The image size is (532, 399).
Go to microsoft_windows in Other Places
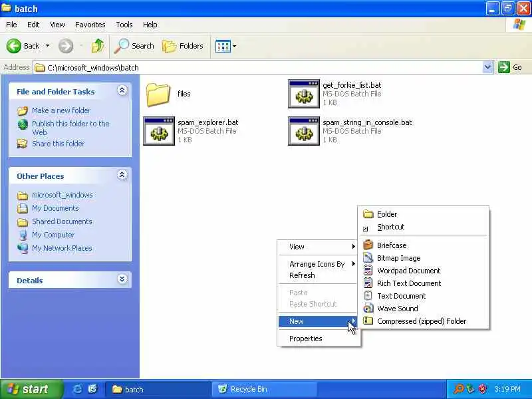[x=62, y=195]
